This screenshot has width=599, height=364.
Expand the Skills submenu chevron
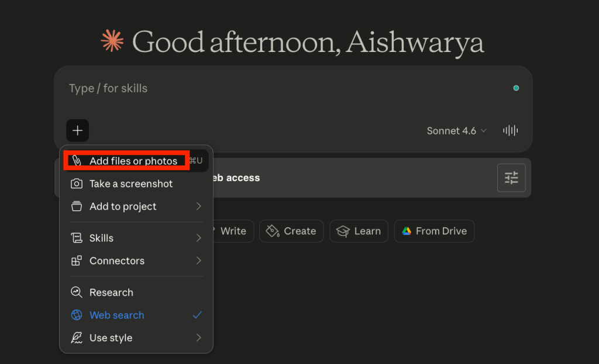199,238
